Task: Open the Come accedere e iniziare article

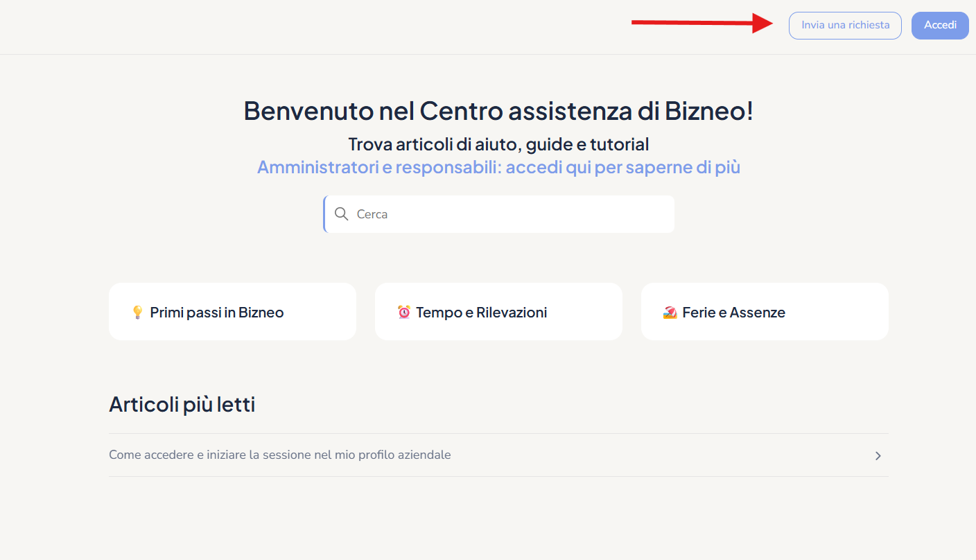Action: tap(280, 455)
